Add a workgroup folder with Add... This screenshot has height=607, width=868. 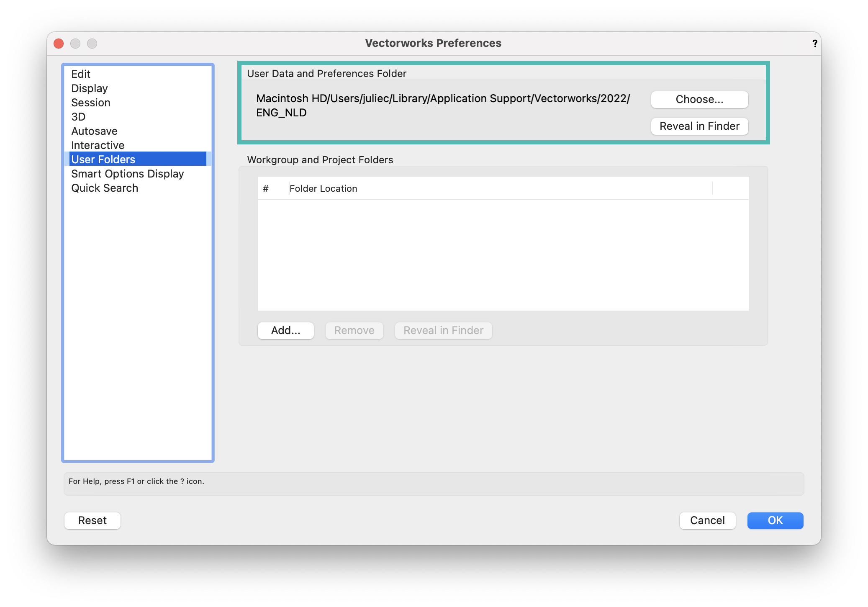tap(286, 331)
